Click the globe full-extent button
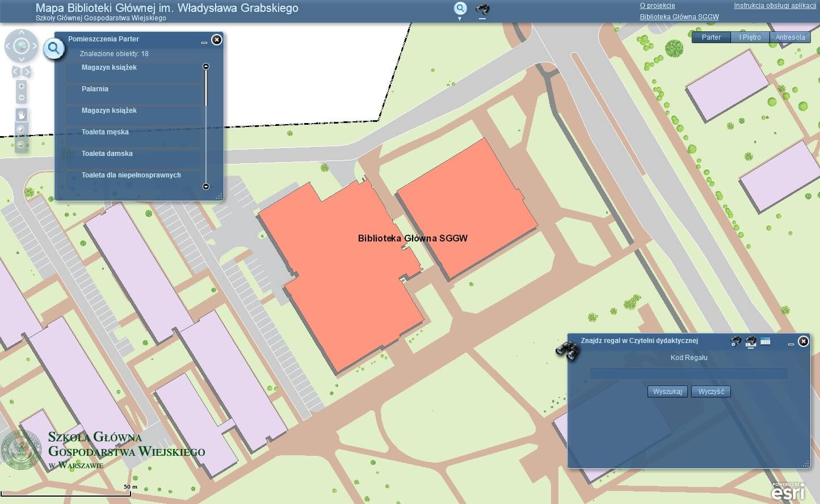Viewport: 820px width, 504px height. pos(22,46)
